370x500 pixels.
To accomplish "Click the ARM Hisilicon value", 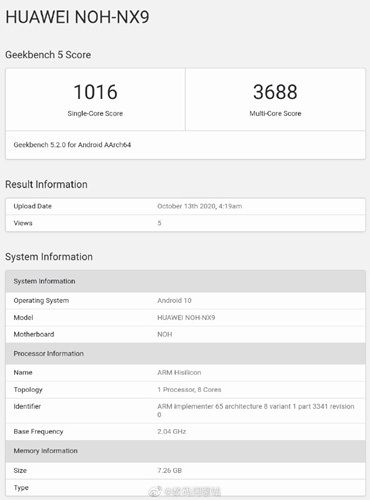I will (x=179, y=372).
